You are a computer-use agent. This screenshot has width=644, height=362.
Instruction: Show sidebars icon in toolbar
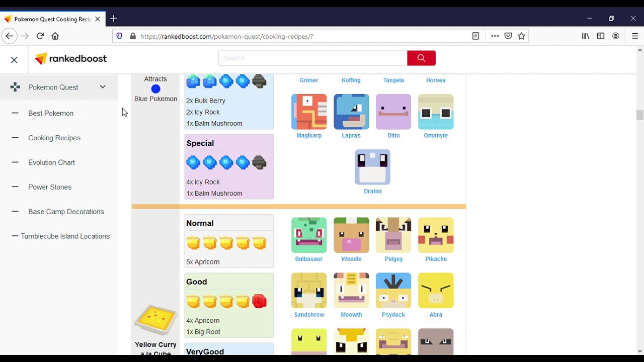tap(601, 36)
